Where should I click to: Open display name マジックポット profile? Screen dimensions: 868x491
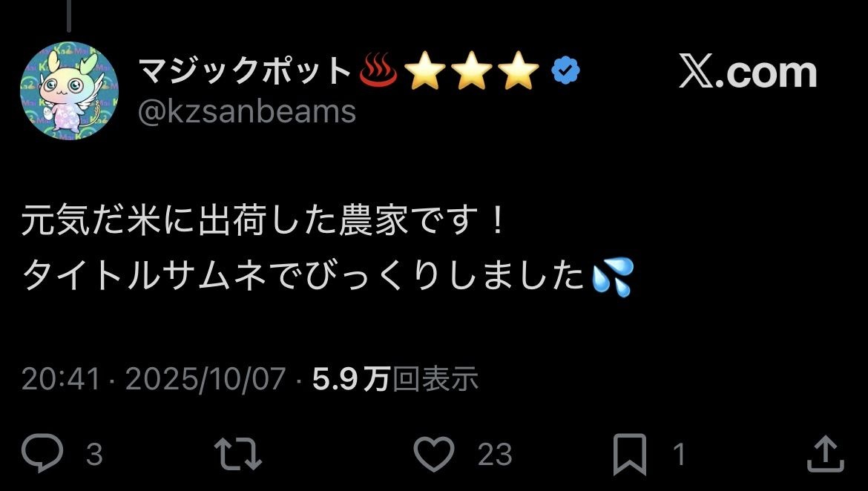point(244,71)
